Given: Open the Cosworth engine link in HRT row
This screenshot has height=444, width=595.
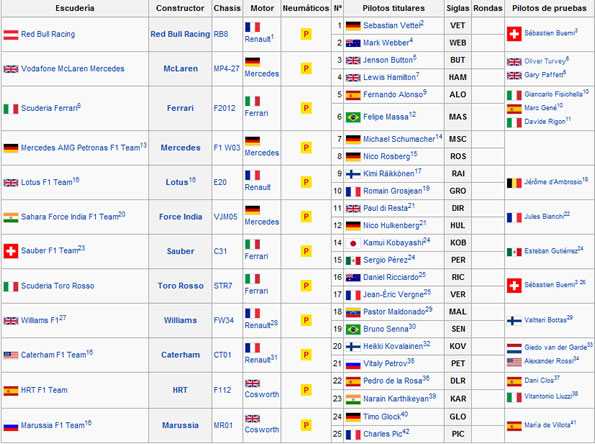Looking at the screenshot, I should click(x=261, y=395).
